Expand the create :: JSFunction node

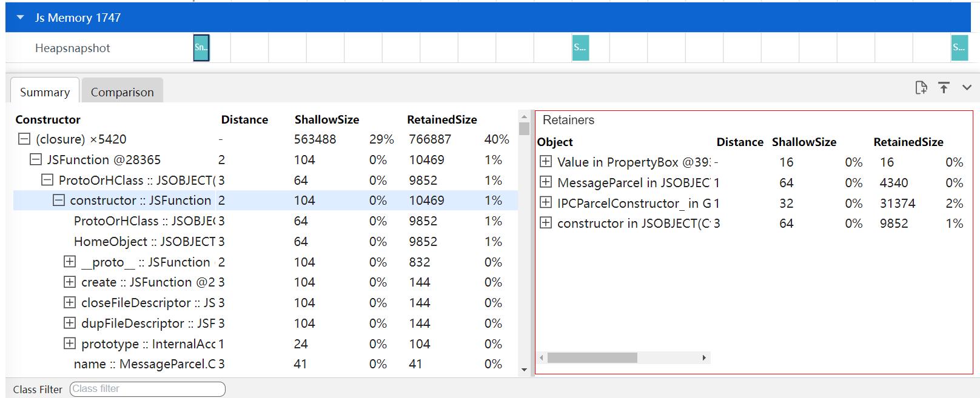click(x=70, y=282)
